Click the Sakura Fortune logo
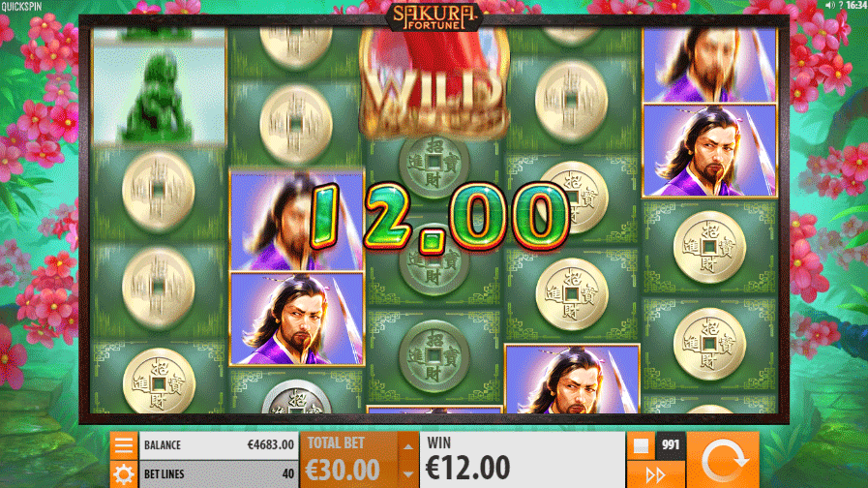 [x=434, y=17]
